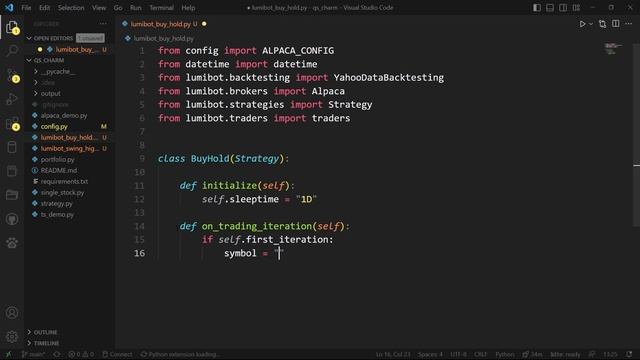The width and height of the screenshot is (640, 360).
Task: Click the synchronize changes icon in status bar
Action: pyautogui.click(x=57, y=354)
